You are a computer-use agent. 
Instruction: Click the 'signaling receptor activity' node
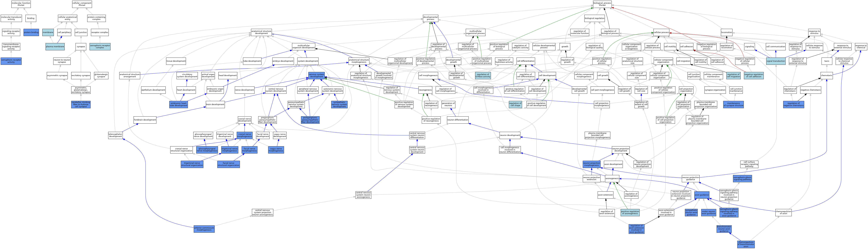tap(11, 32)
